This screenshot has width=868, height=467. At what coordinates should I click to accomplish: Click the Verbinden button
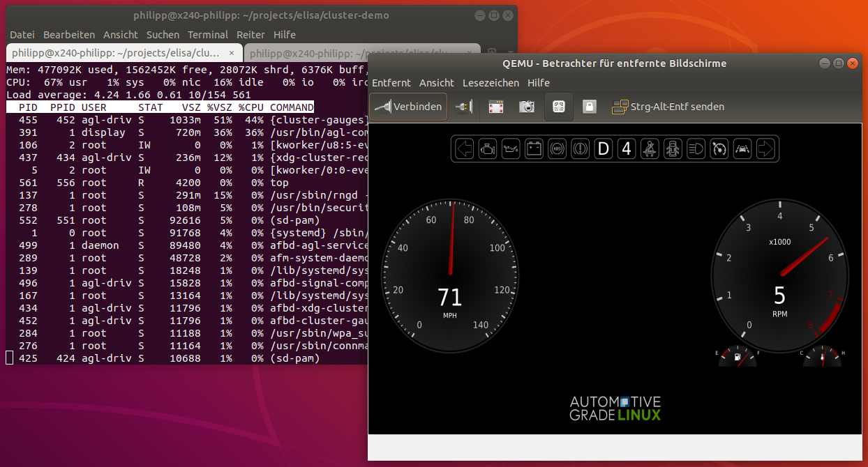(x=408, y=107)
